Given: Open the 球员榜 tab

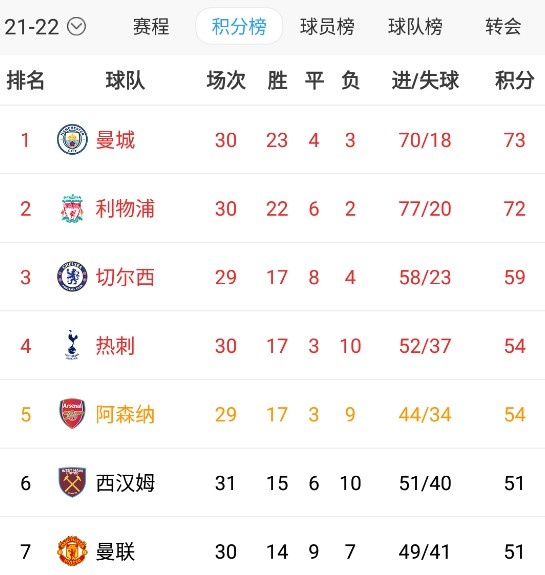Looking at the screenshot, I should [327, 27].
